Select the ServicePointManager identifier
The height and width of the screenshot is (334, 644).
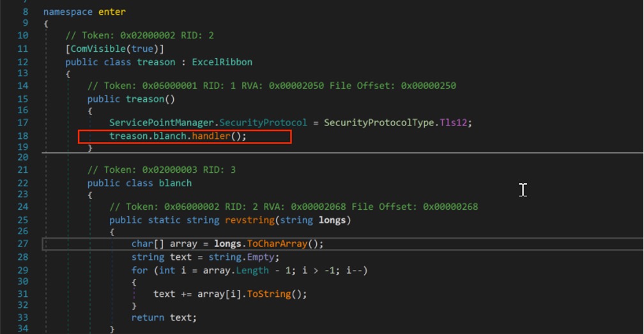point(162,123)
